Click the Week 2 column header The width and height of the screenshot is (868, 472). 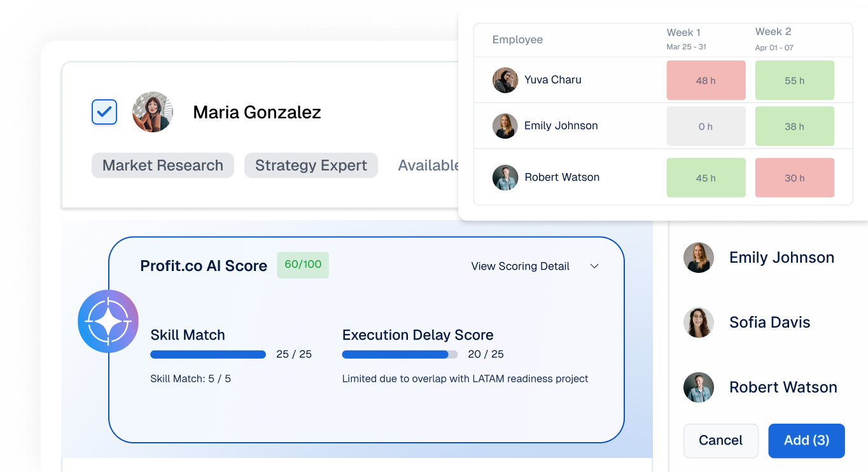coord(773,32)
